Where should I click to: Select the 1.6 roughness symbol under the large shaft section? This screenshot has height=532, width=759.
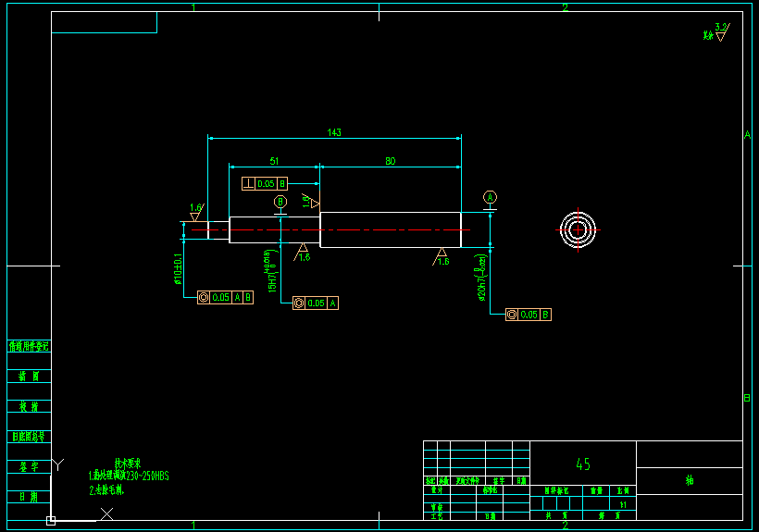(x=441, y=257)
